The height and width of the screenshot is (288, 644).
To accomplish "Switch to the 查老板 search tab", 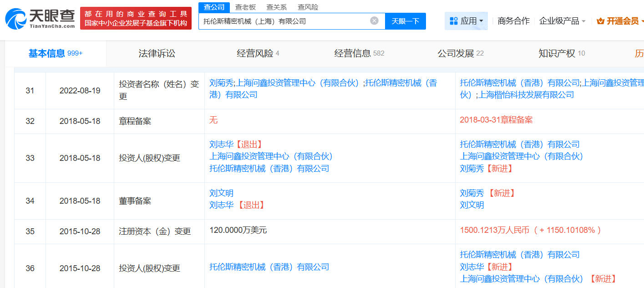I will (x=245, y=7).
